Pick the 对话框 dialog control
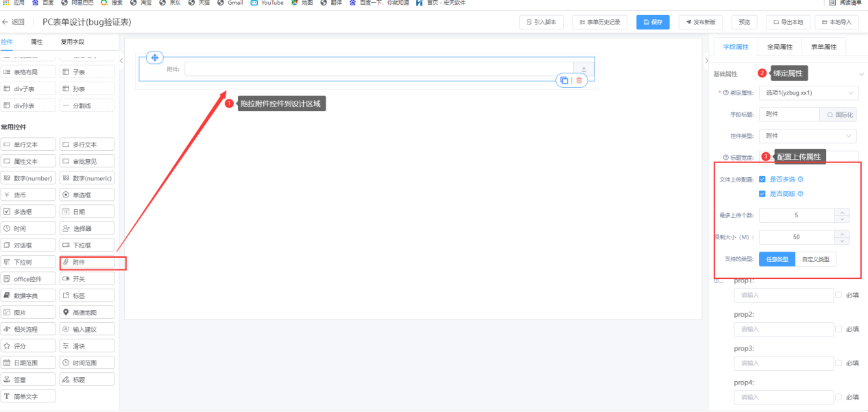This screenshot has width=868, height=412. click(28, 245)
